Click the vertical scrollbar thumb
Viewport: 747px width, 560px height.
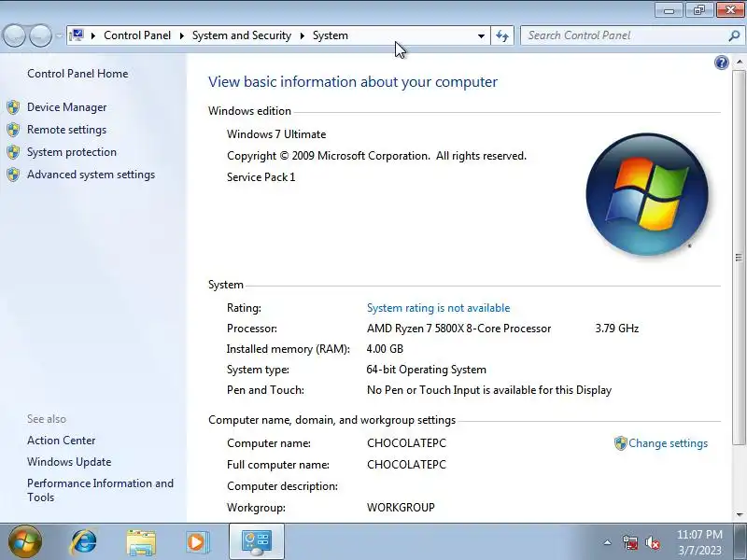pos(739,258)
